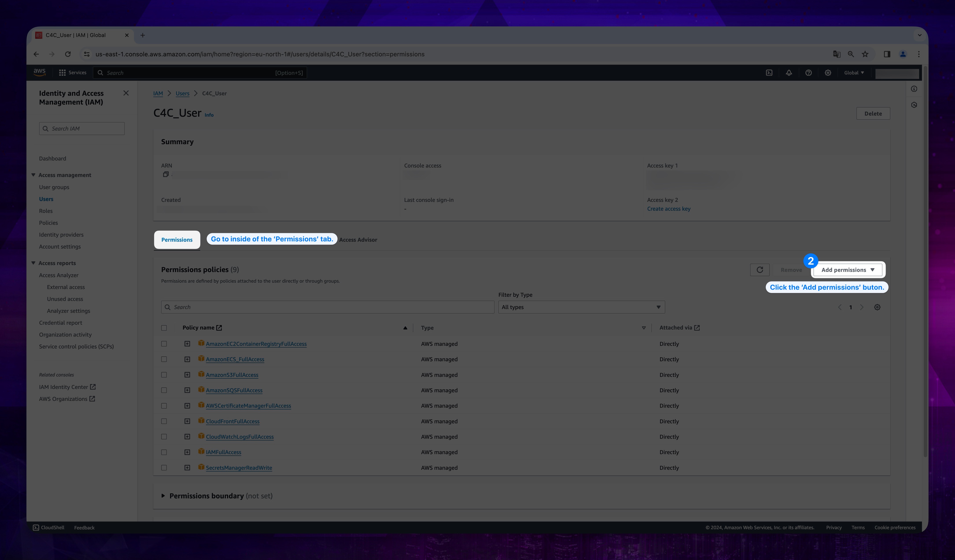
Task: Open browser translate icon
Action: click(837, 54)
